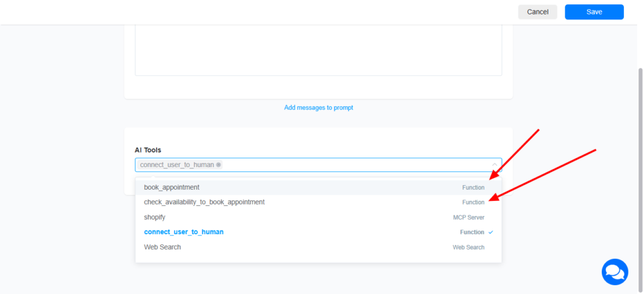644x294 pixels.
Task: Deselect connect_user_to_human option in list
Action: coord(318,232)
